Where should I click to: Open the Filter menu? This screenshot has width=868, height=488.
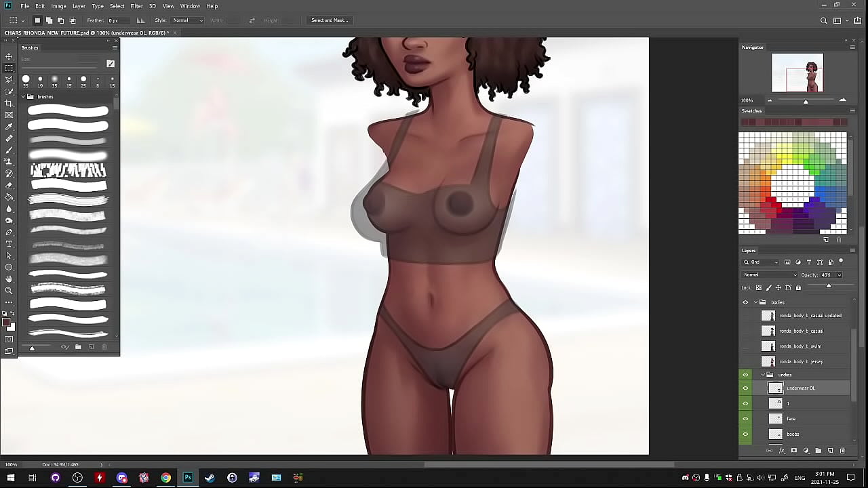click(x=136, y=6)
